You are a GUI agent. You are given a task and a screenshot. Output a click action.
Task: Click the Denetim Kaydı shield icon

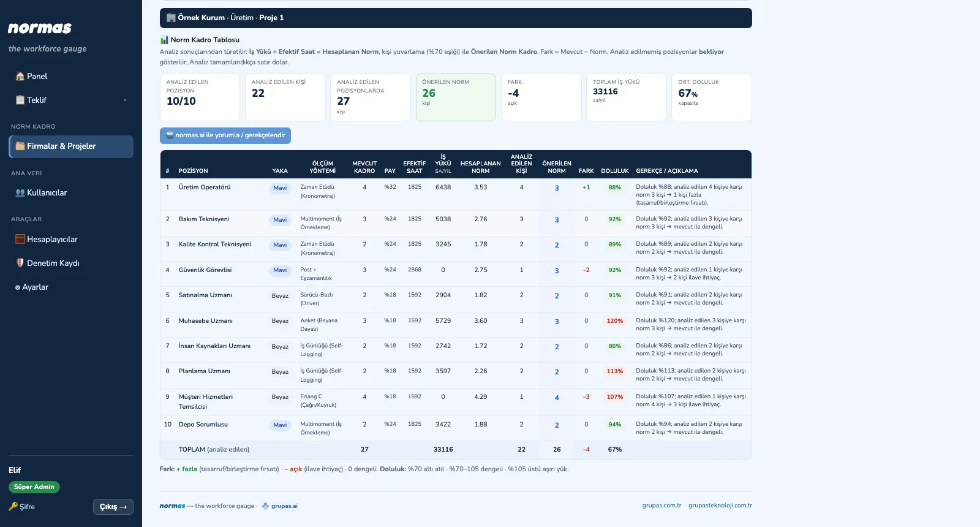pos(20,263)
